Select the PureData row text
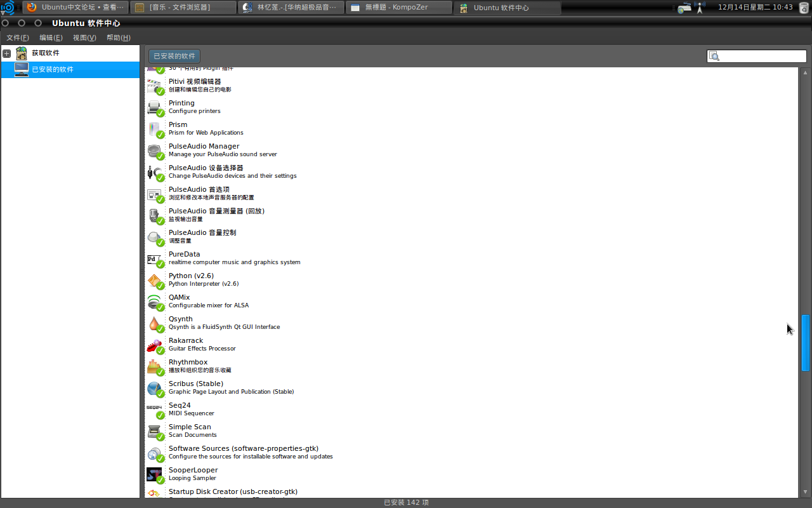 point(235,258)
